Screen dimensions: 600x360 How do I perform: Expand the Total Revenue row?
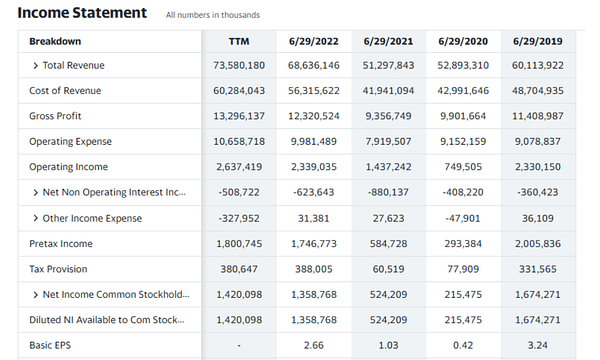pyautogui.click(x=36, y=65)
